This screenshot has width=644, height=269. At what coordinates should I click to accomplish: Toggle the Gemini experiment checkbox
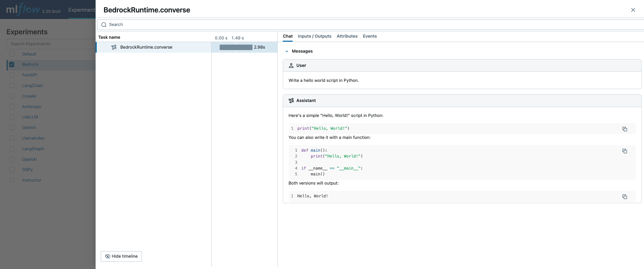[x=12, y=128]
